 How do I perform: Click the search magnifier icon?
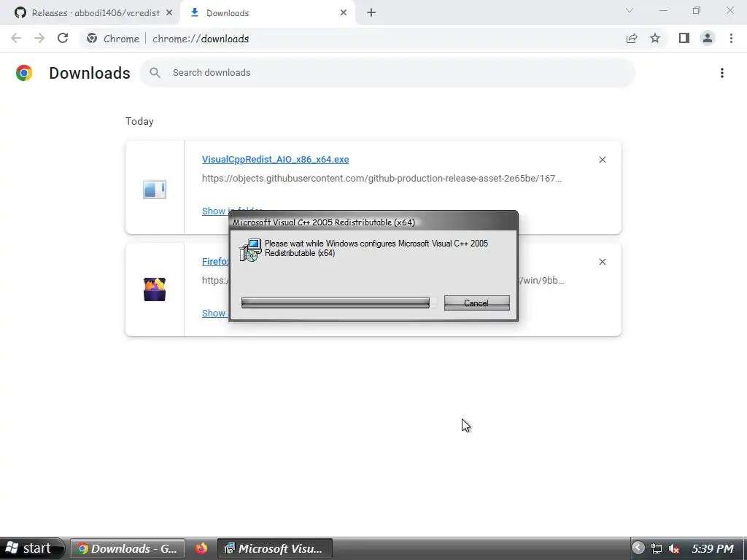pos(155,73)
